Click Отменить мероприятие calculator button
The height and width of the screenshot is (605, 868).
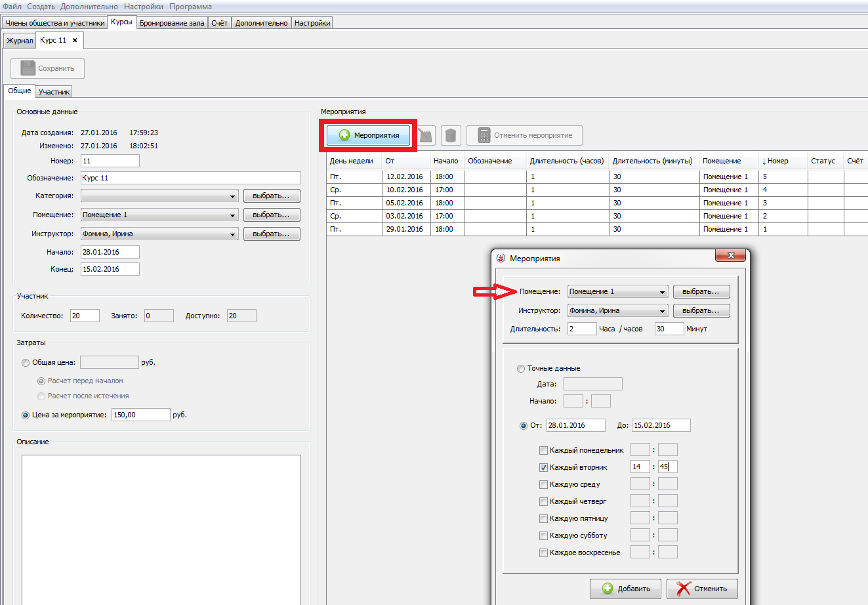coord(524,136)
